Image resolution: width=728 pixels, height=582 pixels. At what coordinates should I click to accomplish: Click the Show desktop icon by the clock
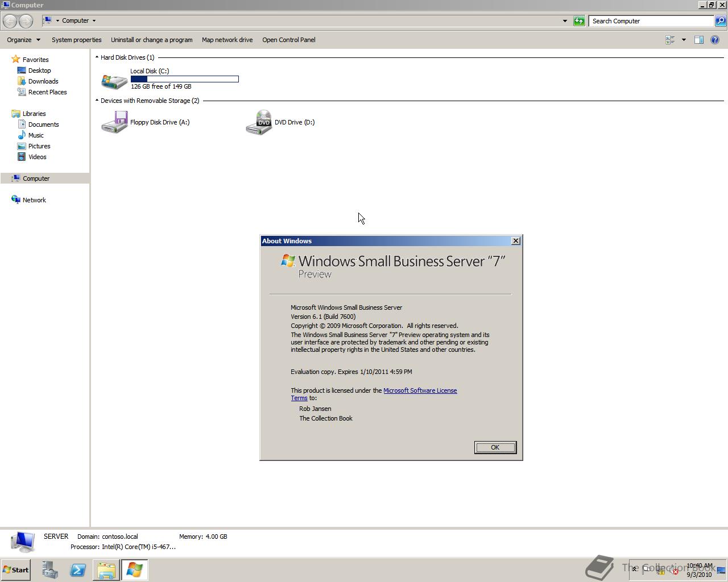tap(721, 570)
